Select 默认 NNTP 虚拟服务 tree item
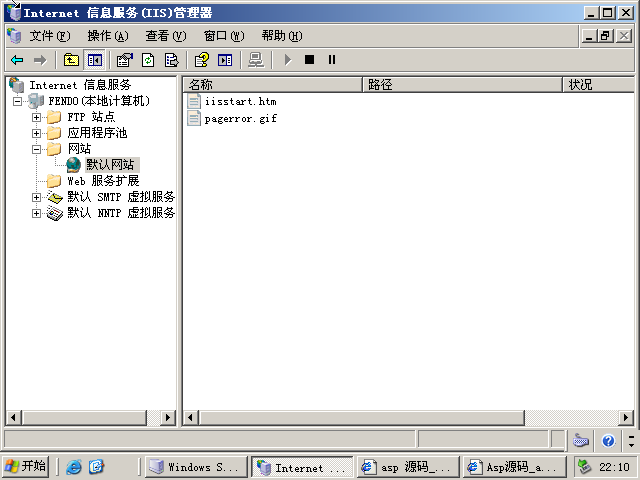This screenshot has width=640, height=480. pyautogui.click(x=121, y=213)
